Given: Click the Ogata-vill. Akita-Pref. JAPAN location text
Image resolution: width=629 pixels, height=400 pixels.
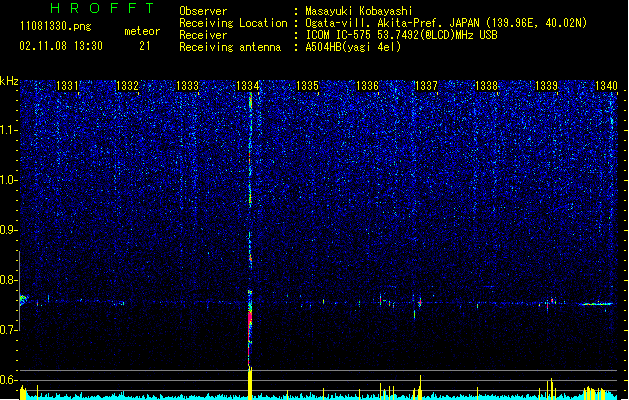Looking at the screenshot, I should point(446,23).
